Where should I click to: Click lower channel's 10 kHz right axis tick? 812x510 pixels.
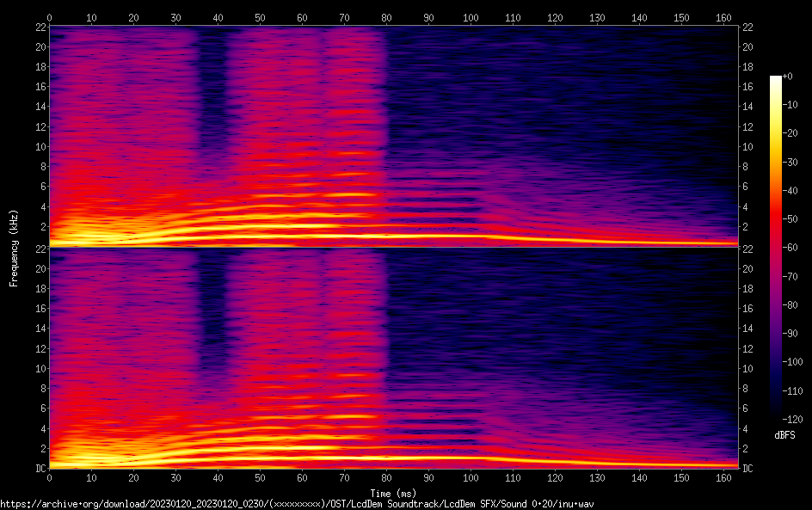point(748,368)
